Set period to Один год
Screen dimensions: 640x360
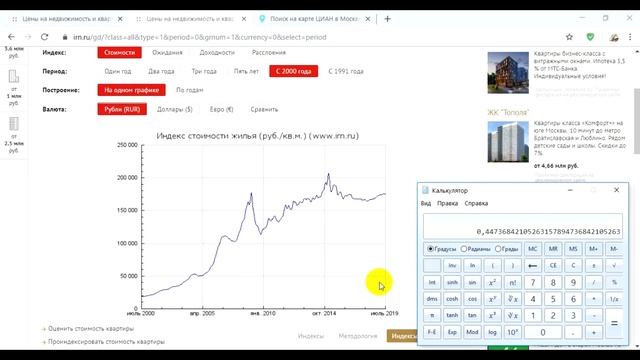click(118, 71)
